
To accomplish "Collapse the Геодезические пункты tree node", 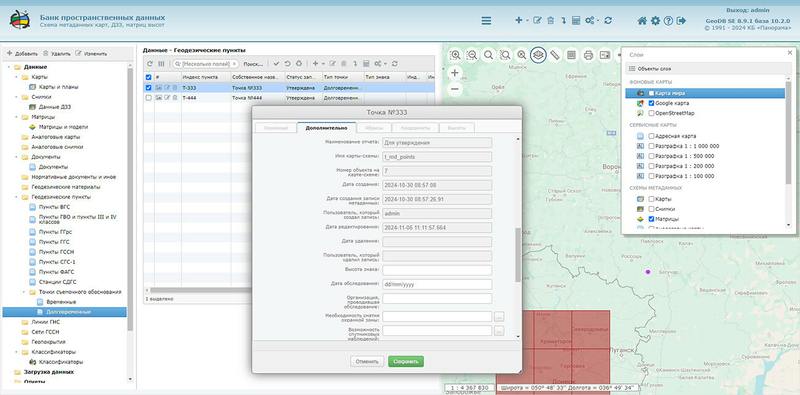I will pos(17,197).
